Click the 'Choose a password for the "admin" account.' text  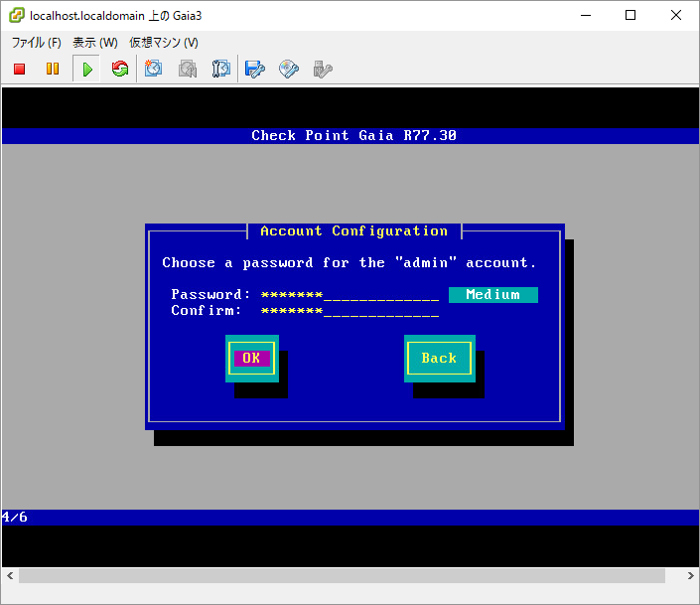point(350,262)
